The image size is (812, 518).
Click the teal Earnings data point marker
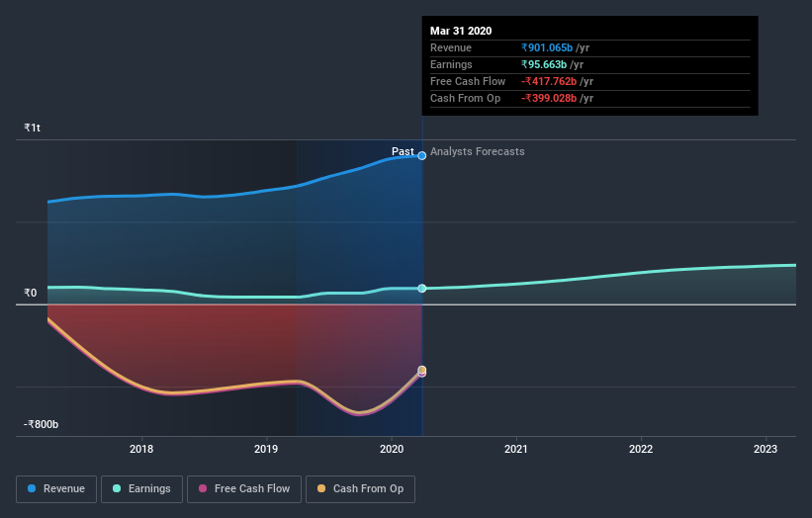pos(422,289)
